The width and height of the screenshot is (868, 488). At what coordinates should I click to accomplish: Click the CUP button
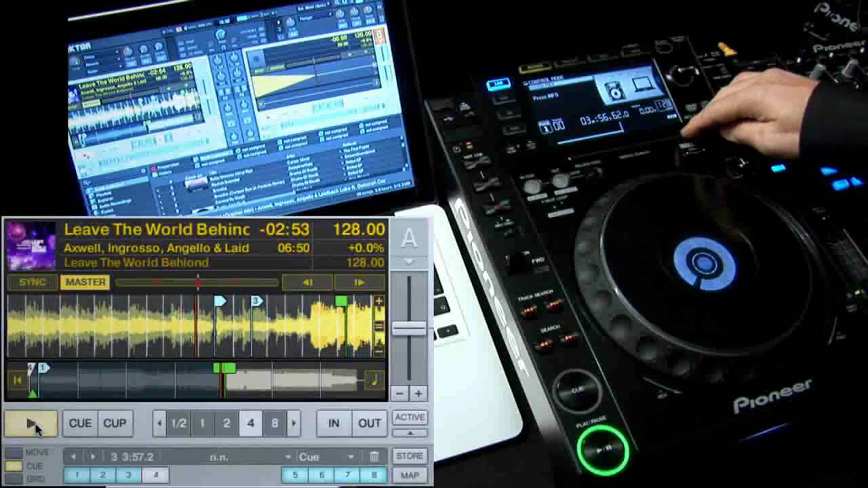pyautogui.click(x=115, y=424)
